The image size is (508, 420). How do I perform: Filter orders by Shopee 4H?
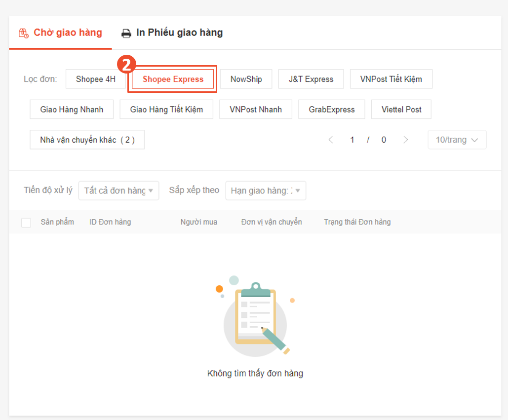96,79
